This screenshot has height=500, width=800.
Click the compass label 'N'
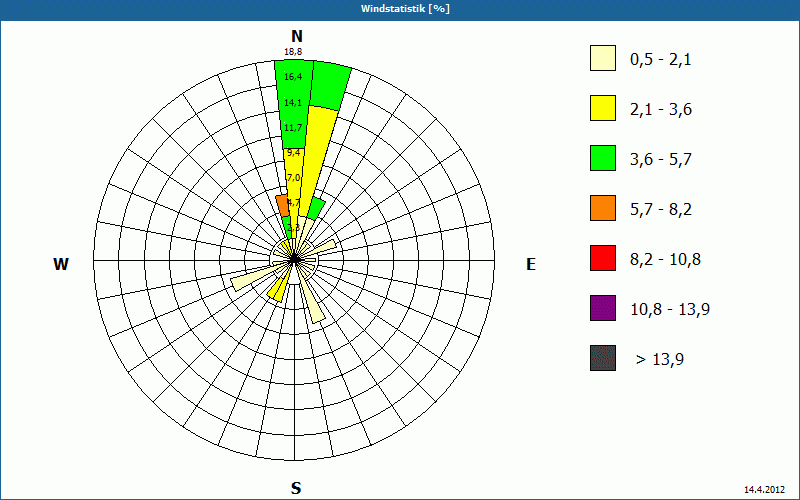pos(297,36)
